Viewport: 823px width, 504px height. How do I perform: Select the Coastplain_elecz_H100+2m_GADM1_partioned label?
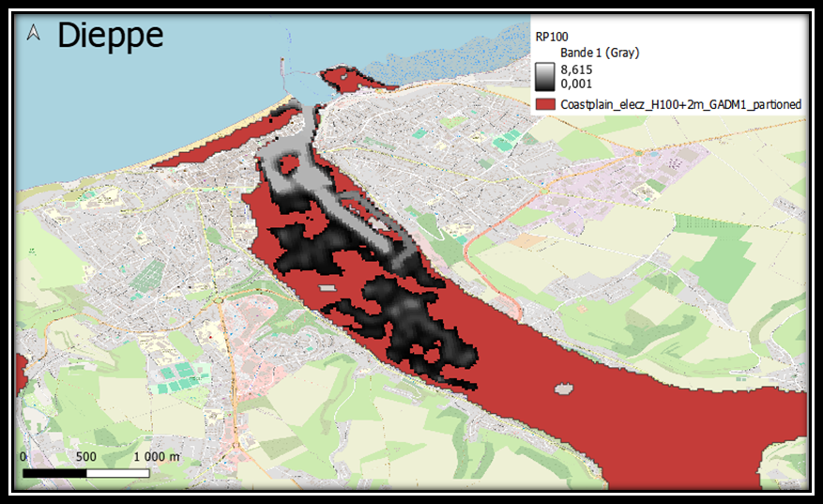click(x=680, y=104)
